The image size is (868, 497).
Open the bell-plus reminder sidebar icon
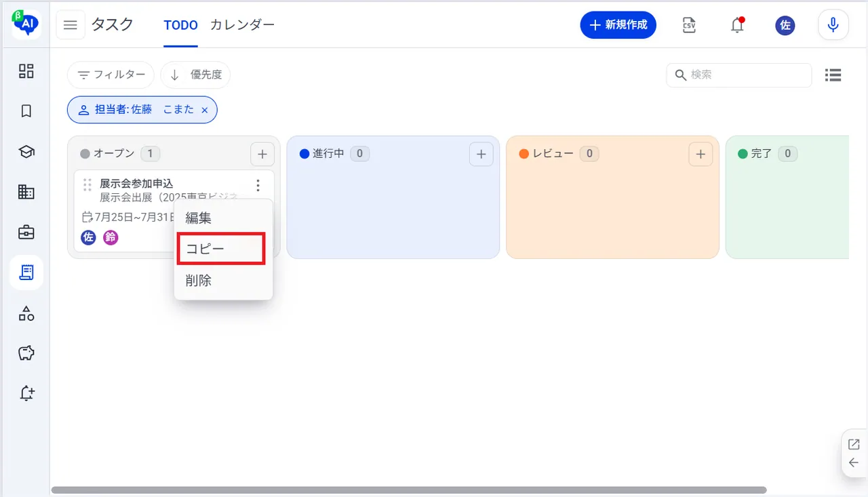point(26,393)
